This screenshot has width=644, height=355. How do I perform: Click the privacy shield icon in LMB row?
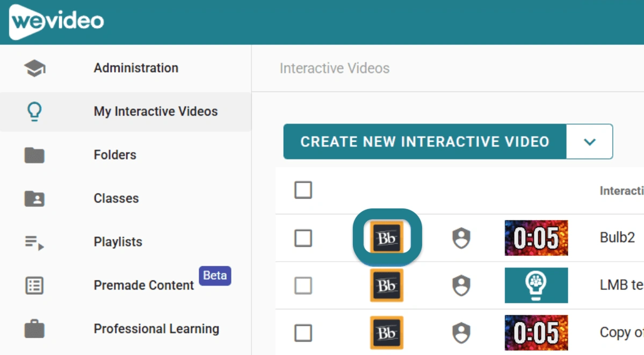(461, 286)
